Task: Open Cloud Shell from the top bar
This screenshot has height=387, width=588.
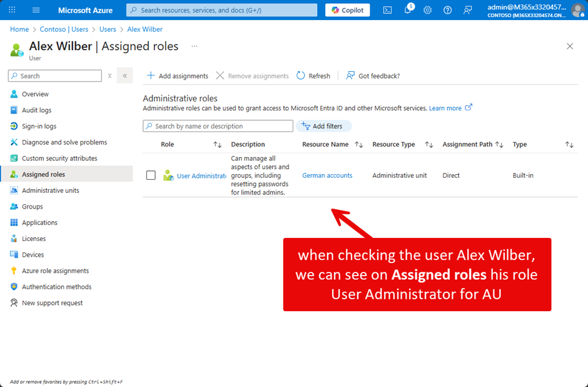Action: pos(387,10)
